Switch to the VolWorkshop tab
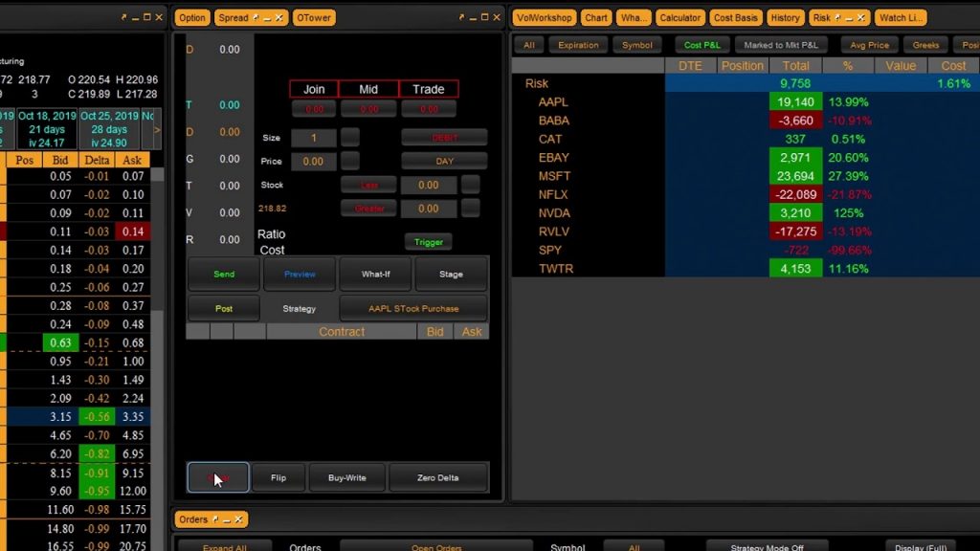 tap(544, 17)
